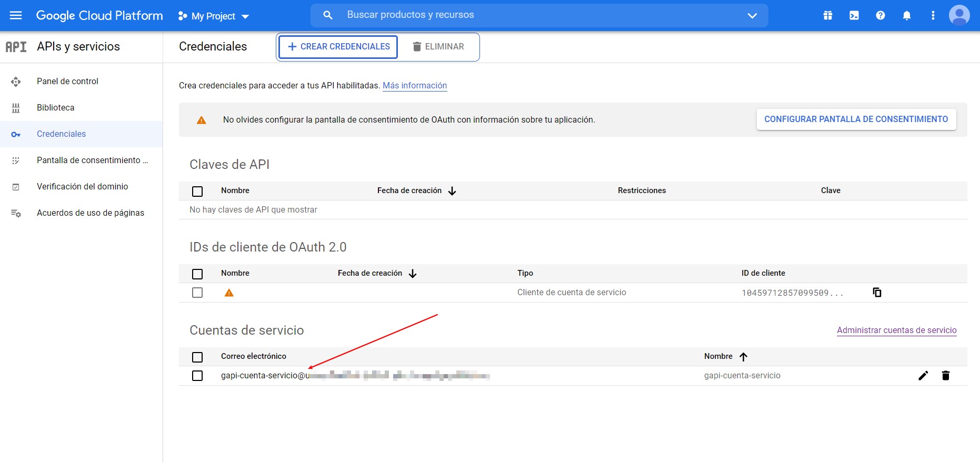Expand the search bar dropdown arrow
This screenshot has height=462, width=980.
[752, 15]
